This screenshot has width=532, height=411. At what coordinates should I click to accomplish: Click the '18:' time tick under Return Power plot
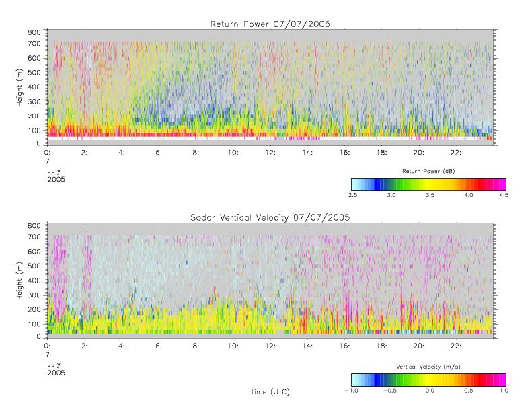pos(382,153)
